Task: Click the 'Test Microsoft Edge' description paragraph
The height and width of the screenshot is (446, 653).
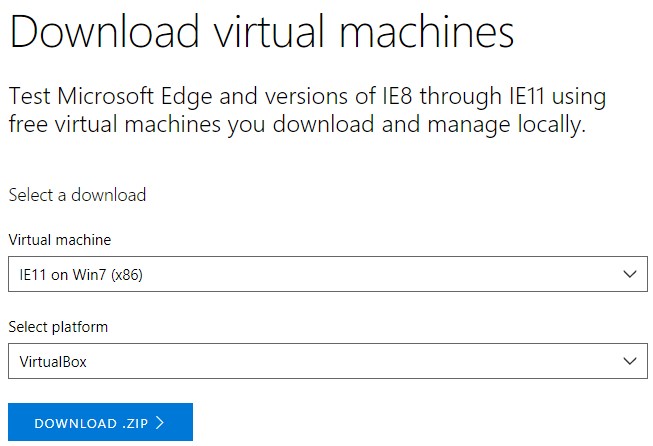Action: point(307,111)
